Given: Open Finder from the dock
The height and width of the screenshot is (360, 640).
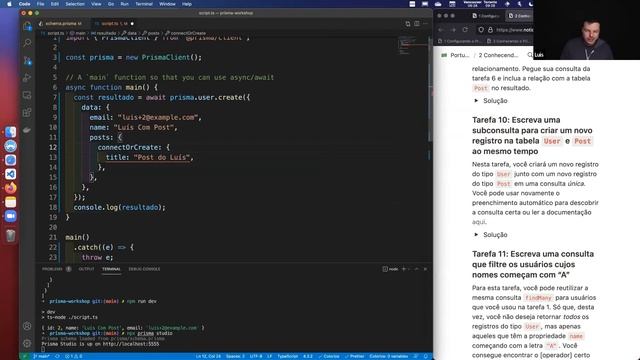Looking at the screenshot, I should coord(11,132).
